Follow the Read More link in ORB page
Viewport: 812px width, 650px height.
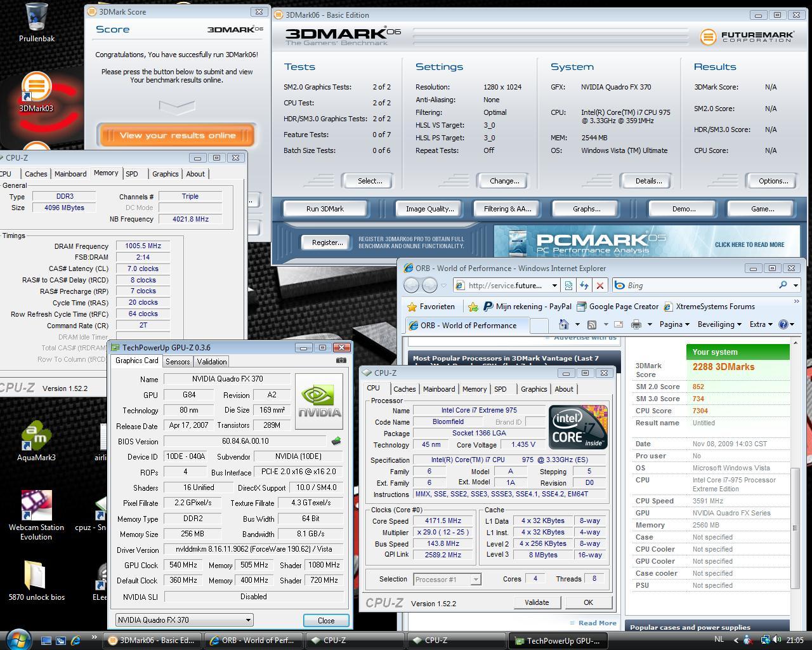(x=597, y=623)
